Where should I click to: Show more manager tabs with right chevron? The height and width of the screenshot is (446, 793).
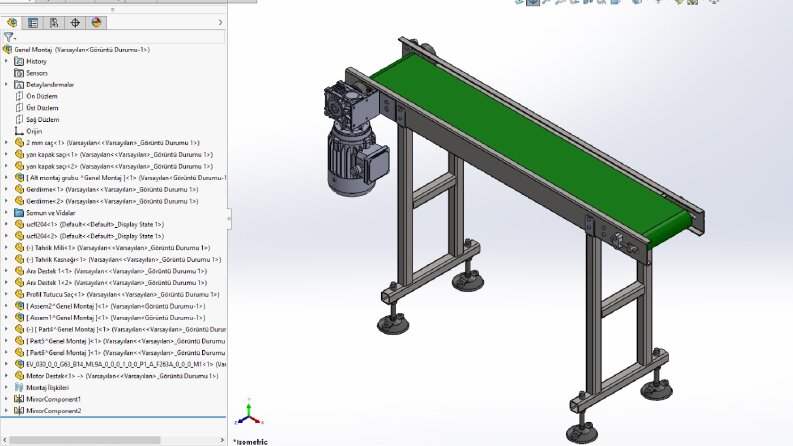click(x=220, y=22)
